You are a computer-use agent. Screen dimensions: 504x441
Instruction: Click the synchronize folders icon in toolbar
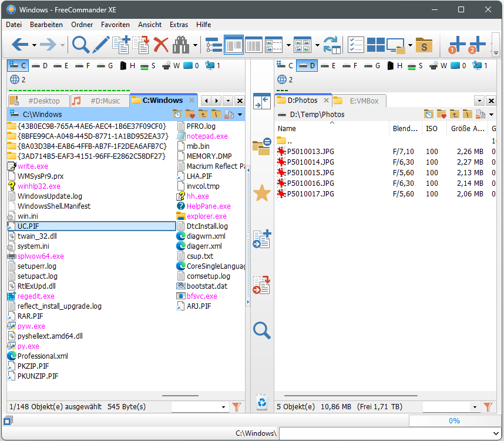point(332,45)
